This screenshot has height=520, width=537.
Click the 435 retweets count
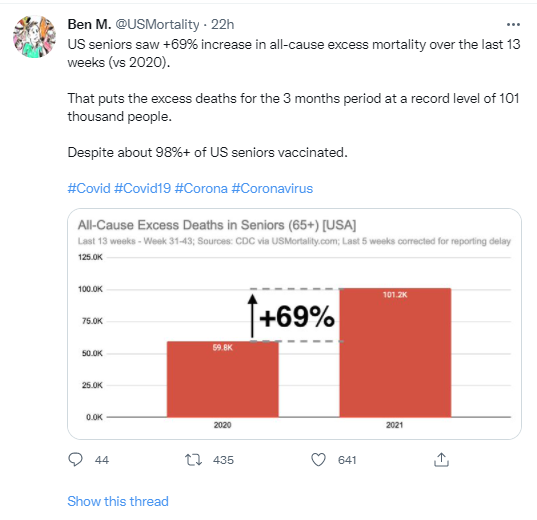223,460
